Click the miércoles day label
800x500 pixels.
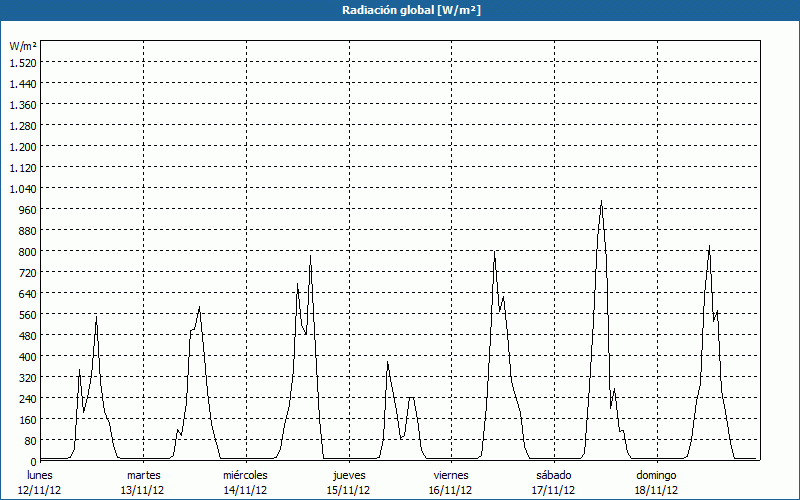tap(245, 475)
